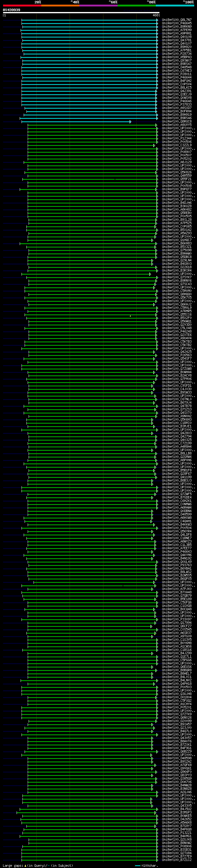Click the UniRef100_C6THE3 label
Screen dimensions: 197x868
(177, 71)
